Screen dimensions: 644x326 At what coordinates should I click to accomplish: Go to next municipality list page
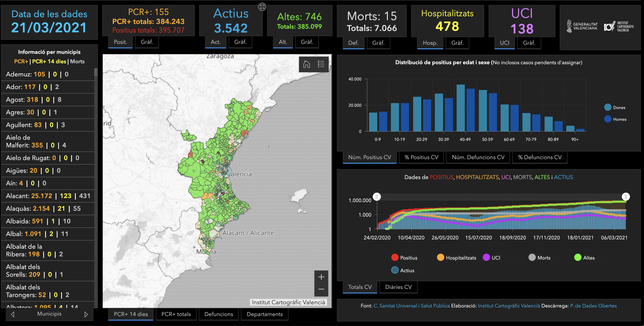coord(86,314)
